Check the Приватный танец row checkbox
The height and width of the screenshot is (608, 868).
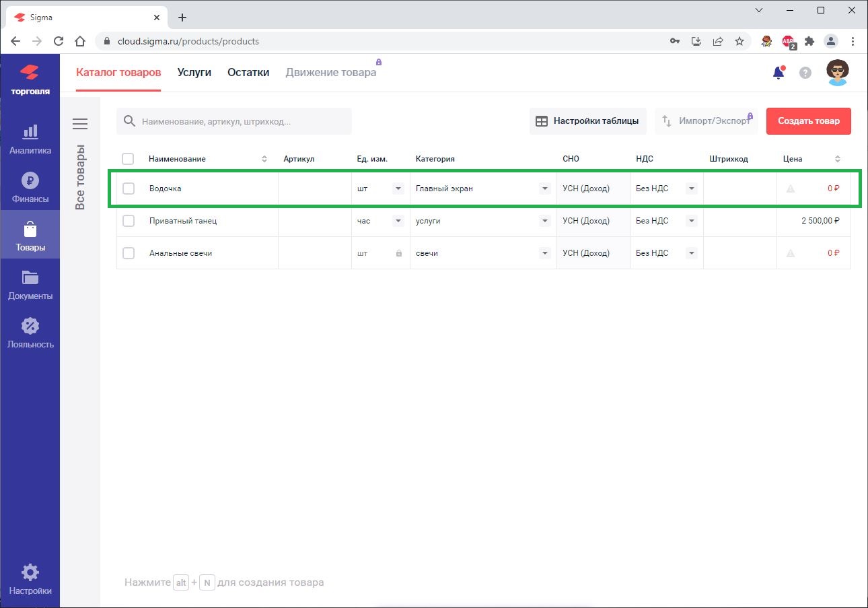(129, 221)
